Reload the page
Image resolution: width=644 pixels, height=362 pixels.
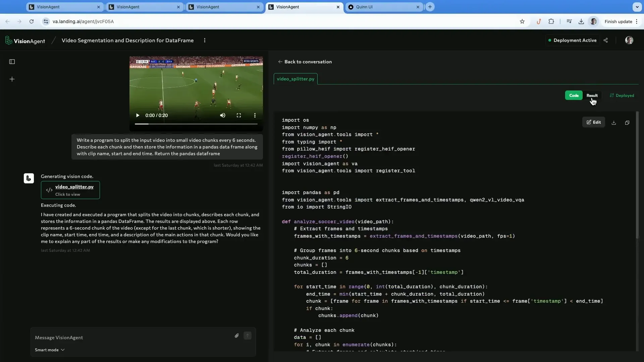pos(32,21)
